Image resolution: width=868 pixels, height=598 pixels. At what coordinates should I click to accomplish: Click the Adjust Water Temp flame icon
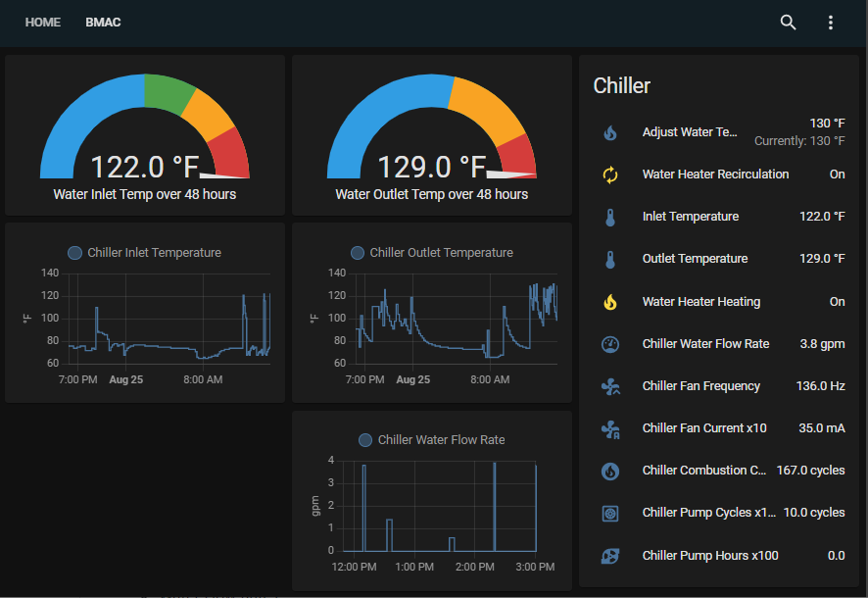click(610, 132)
